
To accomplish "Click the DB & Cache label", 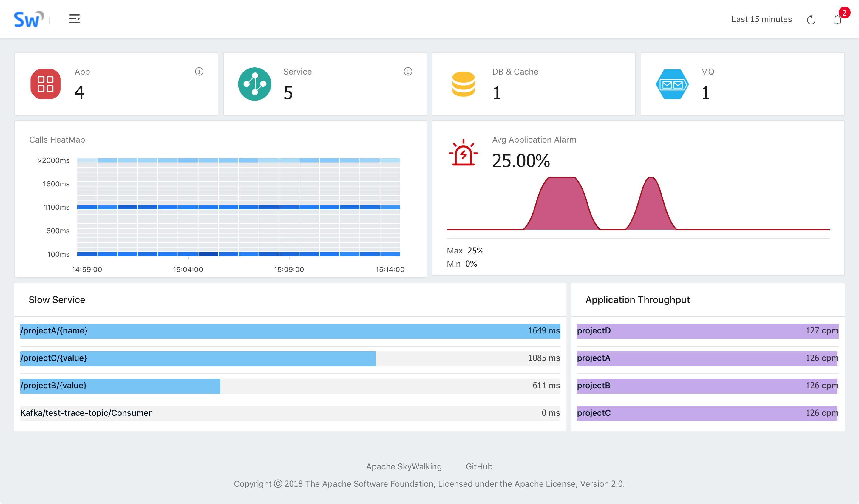I will (x=515, y=72).
